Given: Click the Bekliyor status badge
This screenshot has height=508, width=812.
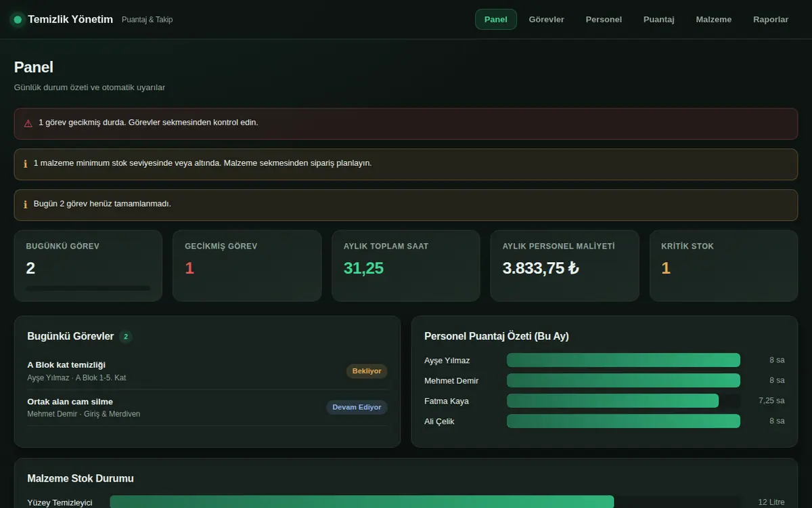Looking at the screenshot, I should (x=367, y=371).
